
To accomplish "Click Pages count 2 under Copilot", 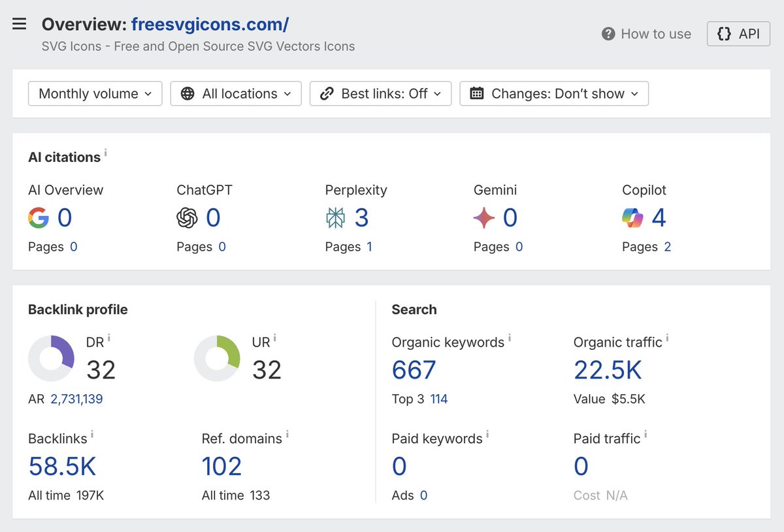I will (667, 247).
